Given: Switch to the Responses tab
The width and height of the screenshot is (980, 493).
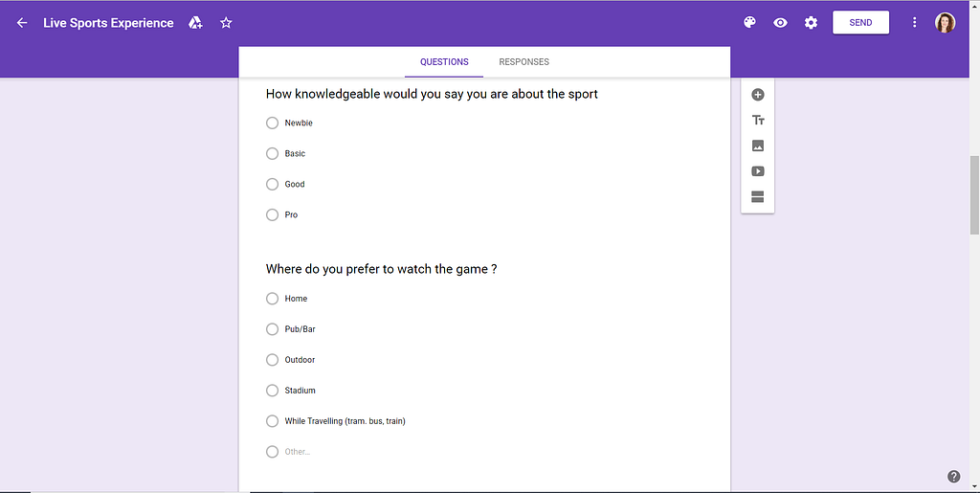Looking at the screenshot, I should point(523,62).
